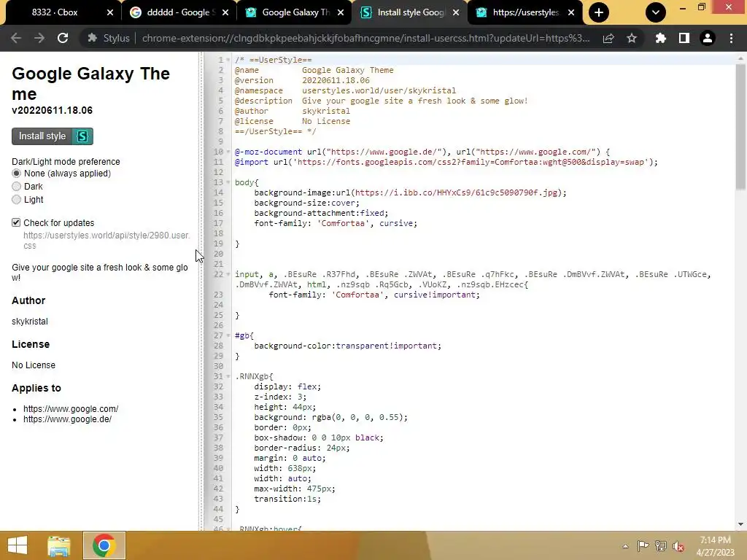The height and width of the screenshot is (560, 747).
Task: Collapse the input selector rule at line 22
Action: (228, 274)
